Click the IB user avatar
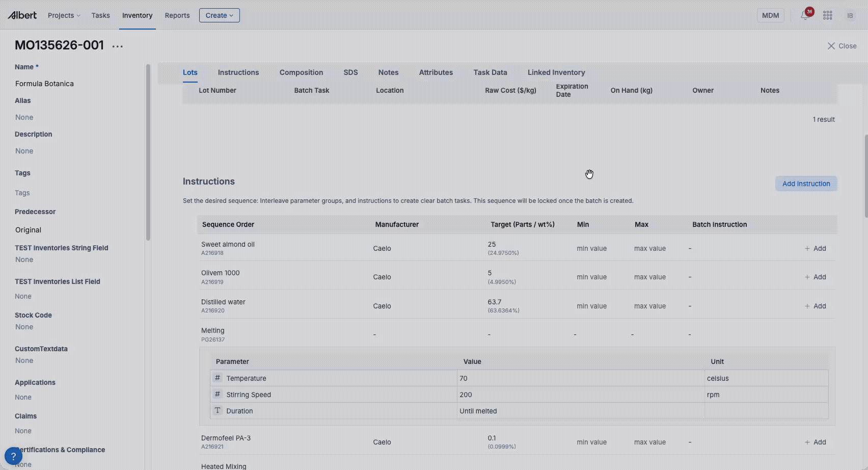The width and height of the screenshot is (868, 470). (850, 15)
